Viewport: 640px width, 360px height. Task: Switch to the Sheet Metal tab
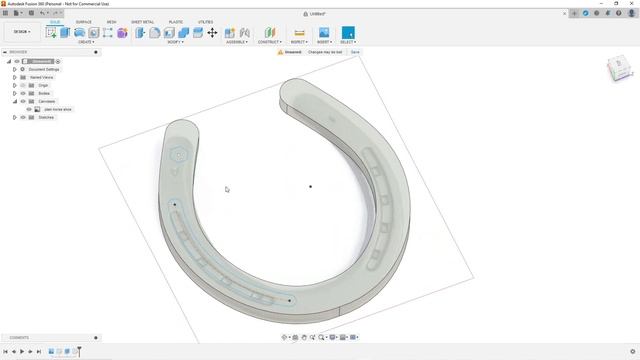coord(142,22)
